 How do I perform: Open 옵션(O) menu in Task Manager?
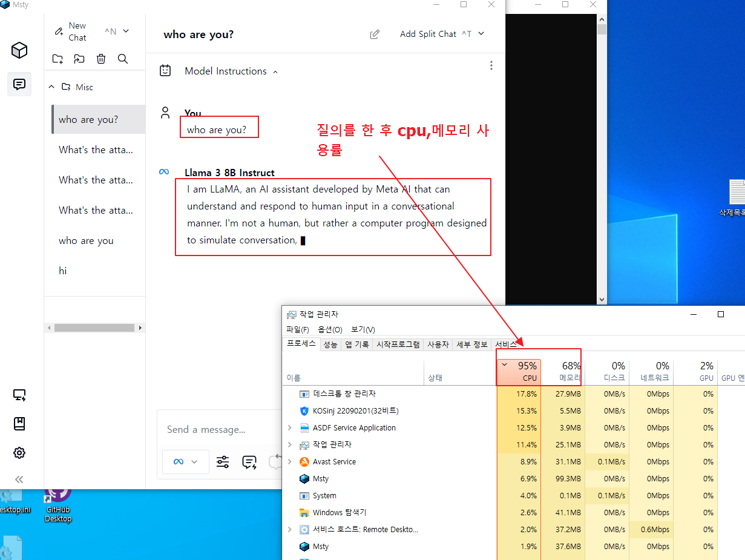[x=330, y=329]
